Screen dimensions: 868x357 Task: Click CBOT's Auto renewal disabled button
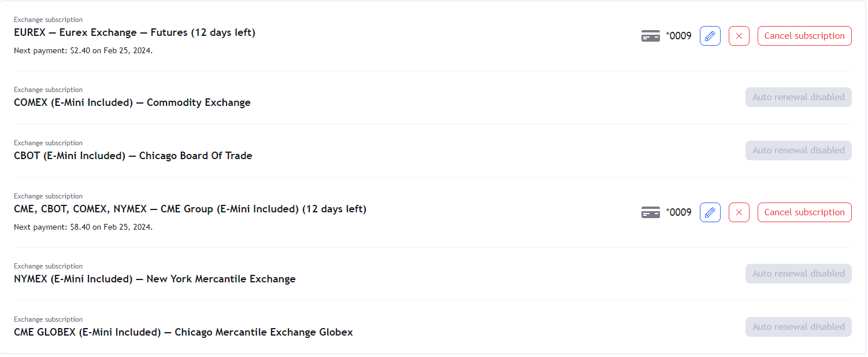pos(798,150)
